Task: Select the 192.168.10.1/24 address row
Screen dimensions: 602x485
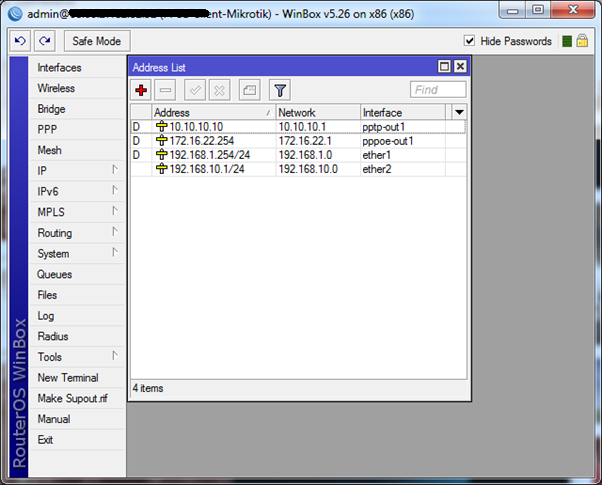Action: 298,169
